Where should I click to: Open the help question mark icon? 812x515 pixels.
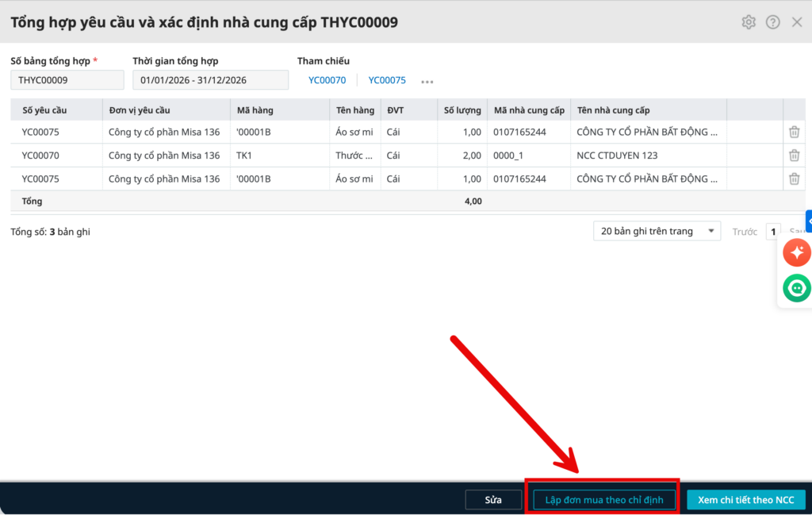pyautogui.click(x=772, y=22)
